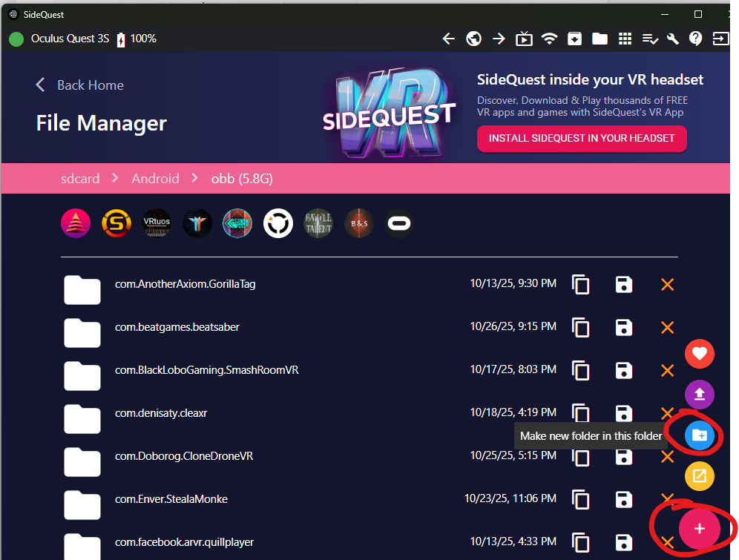Open the com.Enver.StealaMonke folder

coord(171,499)
